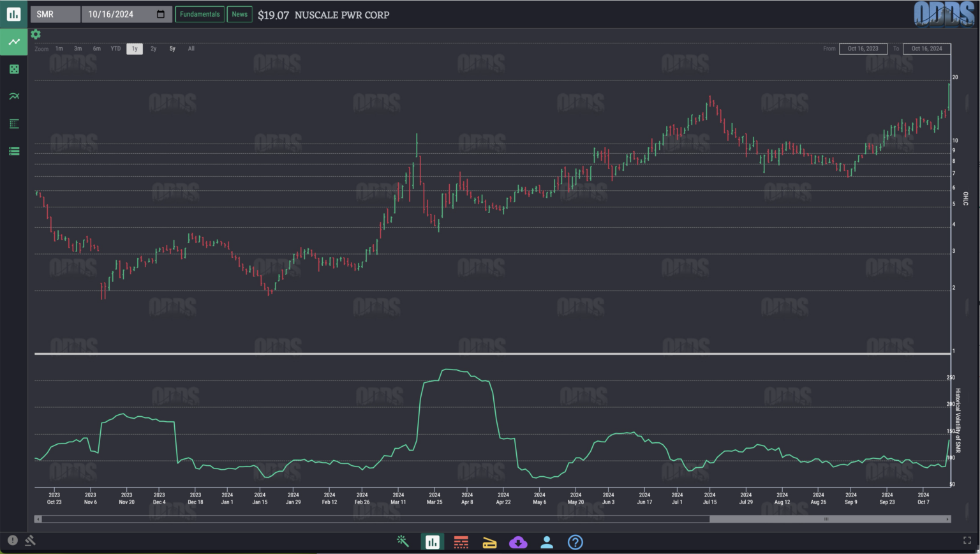Open the To date field showing Oct 16, 2024
Image resolution: width=980 pixels, height=554 pixels.
pyautogui.click(x=927, y=49)
